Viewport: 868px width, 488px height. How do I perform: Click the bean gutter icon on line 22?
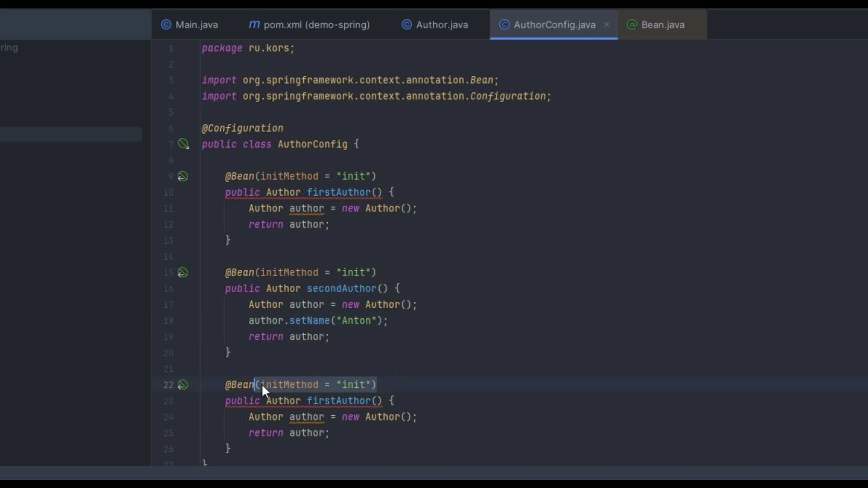(183, 385)
